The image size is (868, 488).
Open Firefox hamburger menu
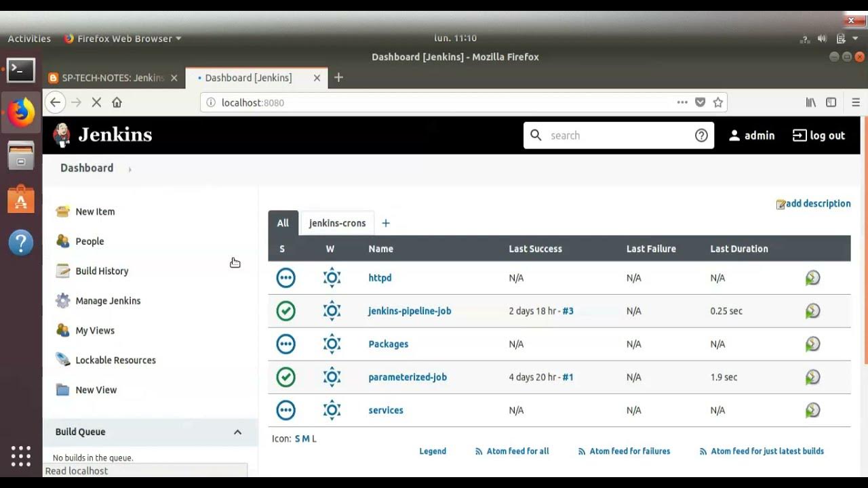coord(855,102)
